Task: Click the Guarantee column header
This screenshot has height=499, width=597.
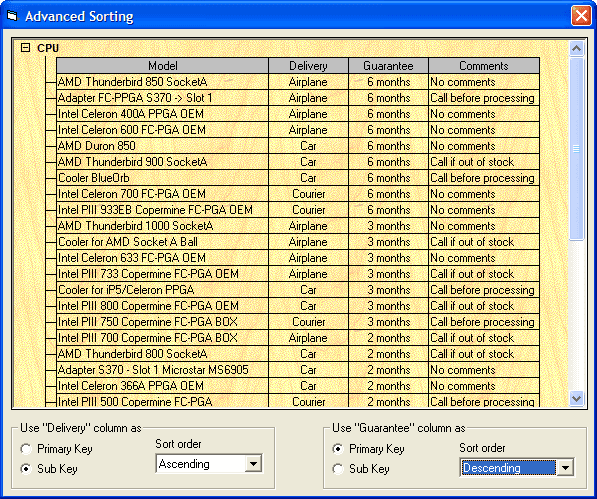Action: point(388,66)
